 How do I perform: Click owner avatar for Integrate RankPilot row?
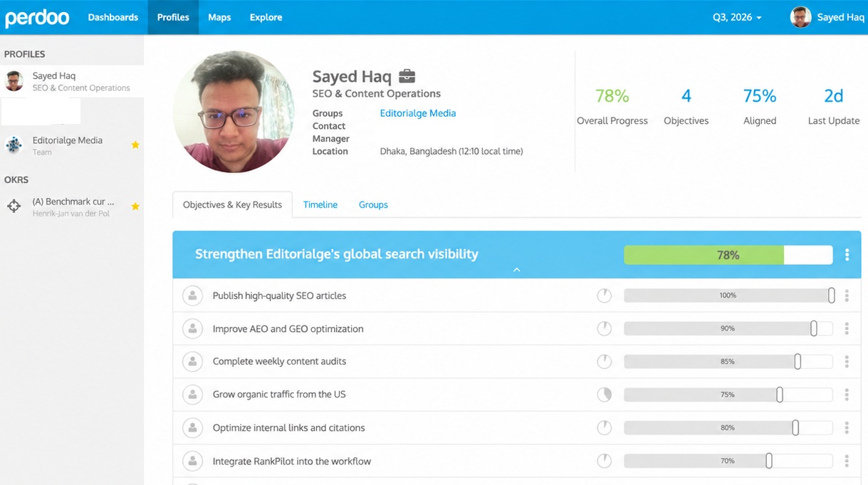(x=192, y=461)
